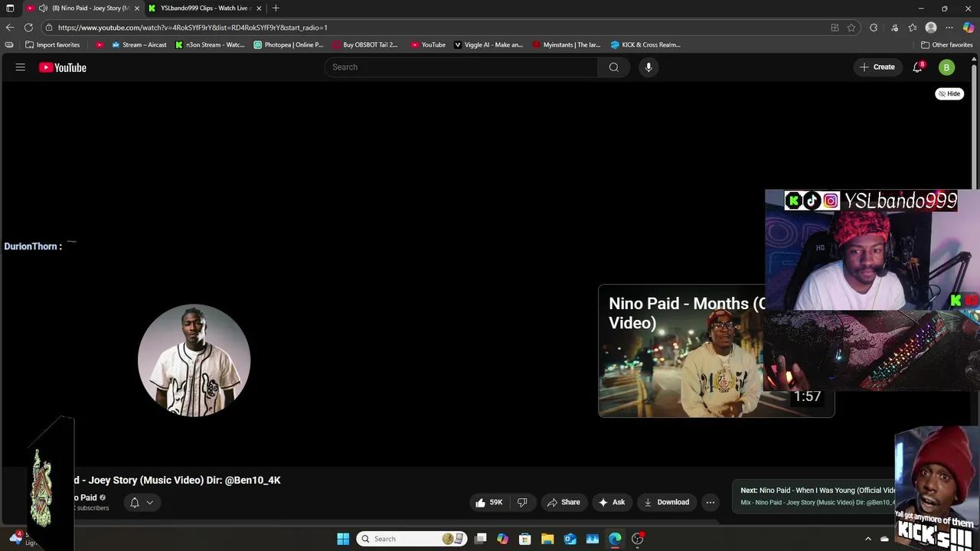The width and height of the screenshot is (980, 551).
Task: Open more actions three-dot menu
Action: pyautogui.click(x=710, y=502)
